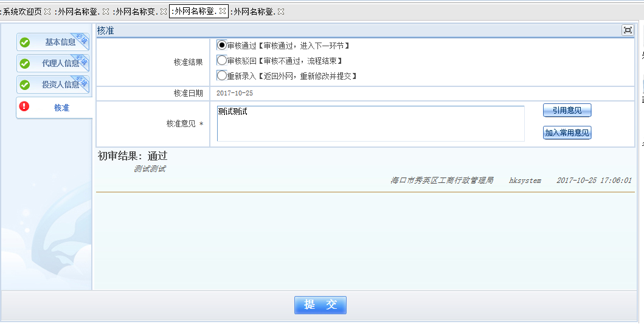Click hksystem username text

(x=525, y=181)
